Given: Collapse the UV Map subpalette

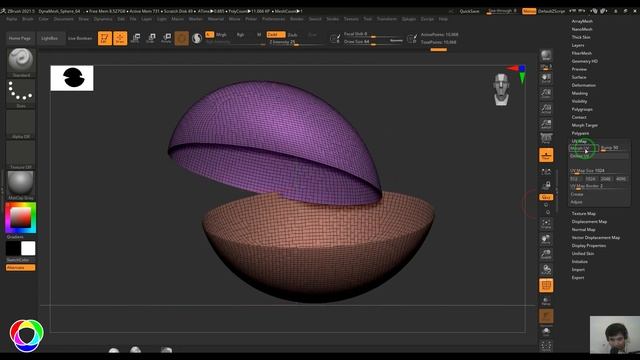Looking at the screenshot, I should pyautogui.click(x=579, y=141).
